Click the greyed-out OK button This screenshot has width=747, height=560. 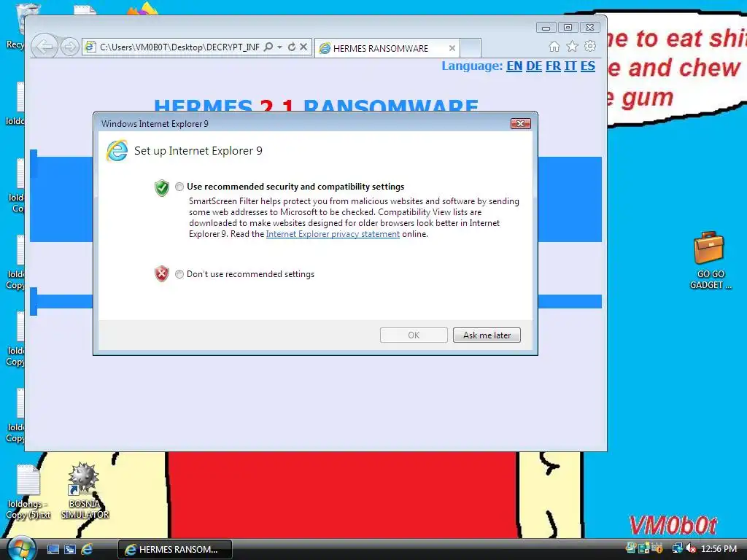click(414, 335)
